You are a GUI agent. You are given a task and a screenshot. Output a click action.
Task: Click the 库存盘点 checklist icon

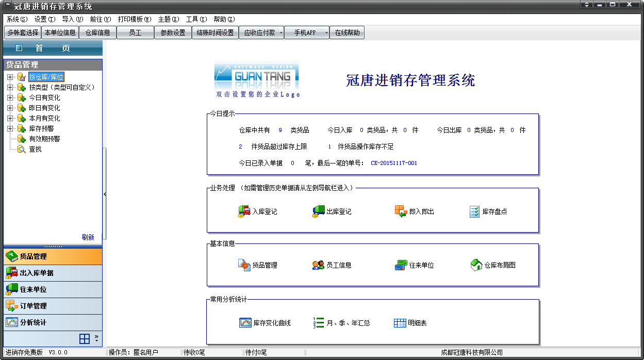pyautogui.click(x=475, y=211)
